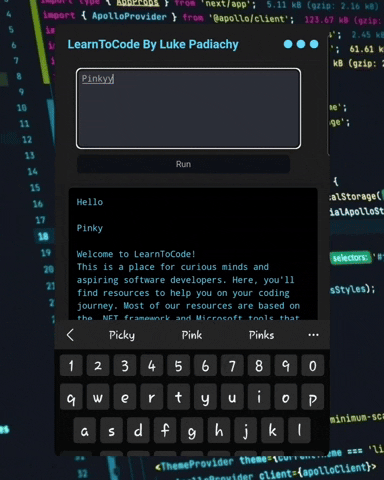This screenshot has width=384, height=480.
Task: Tap the 7 key
Action: tap(232, 366)
